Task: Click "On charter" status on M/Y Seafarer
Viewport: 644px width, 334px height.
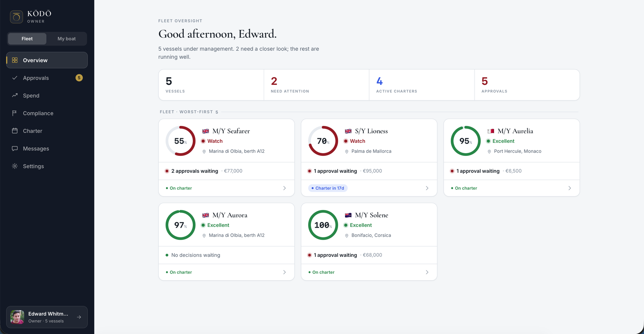Action: tap(179, 188)
